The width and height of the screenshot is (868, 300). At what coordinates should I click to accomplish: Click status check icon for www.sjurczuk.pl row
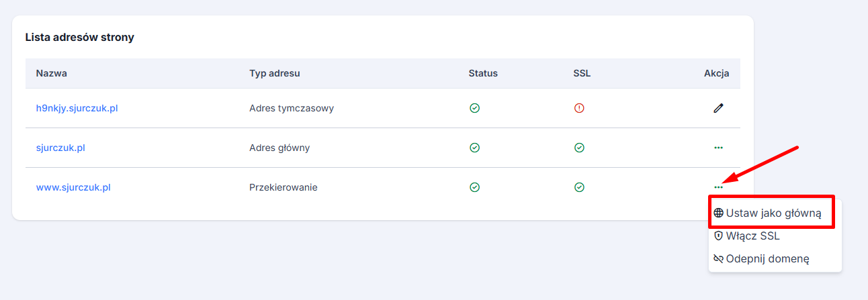point(474,187)
